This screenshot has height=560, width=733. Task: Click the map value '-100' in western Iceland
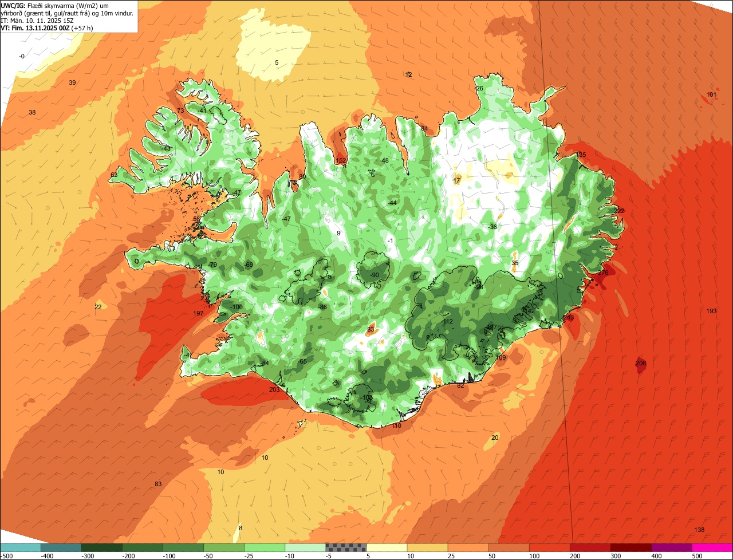click(x=236, y=307)
